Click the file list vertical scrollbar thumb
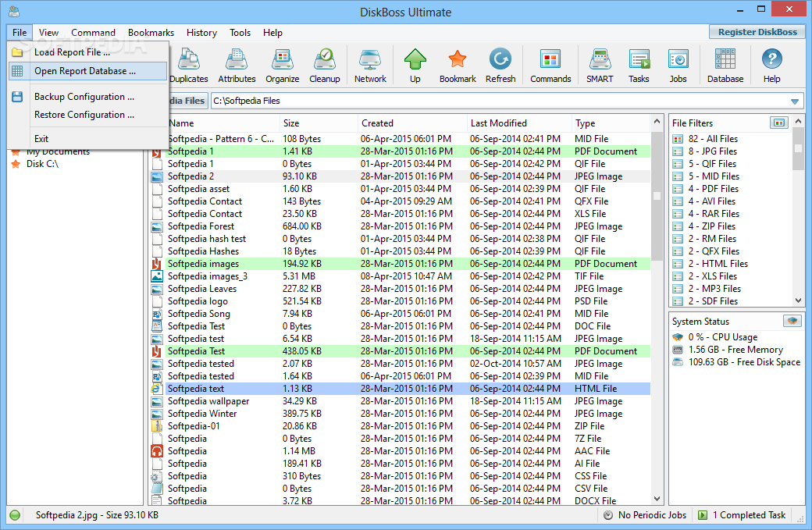The width and height of the screenshot is (812, 530). tap(657, 197)
